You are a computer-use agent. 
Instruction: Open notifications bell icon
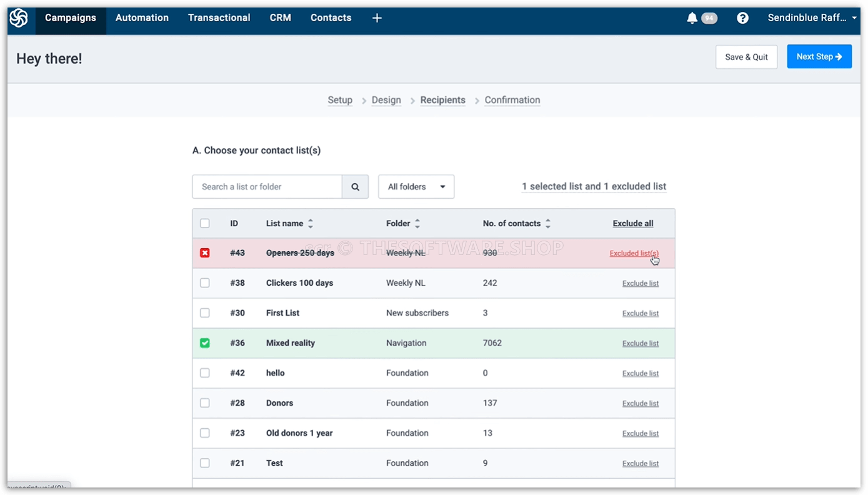(x=692, y=18)
